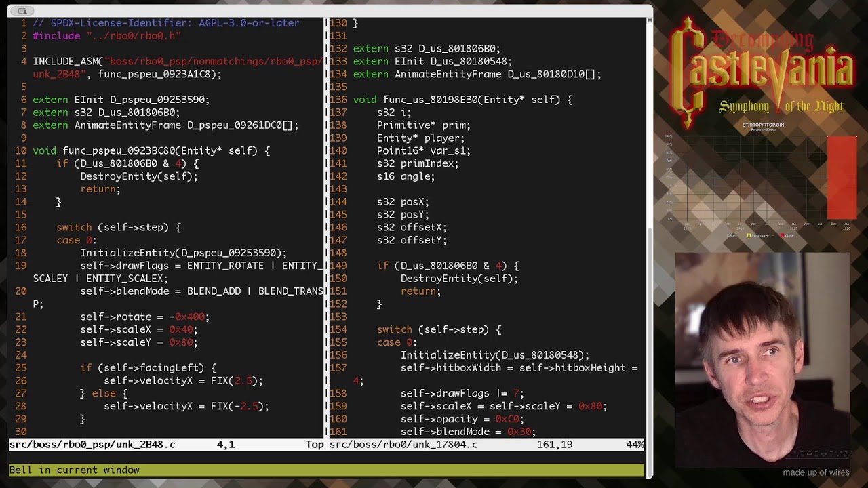Click the red bar in the progress chart
Viewport: 868px width, 488px height.
pyautogui.click(x=842, y=178)
